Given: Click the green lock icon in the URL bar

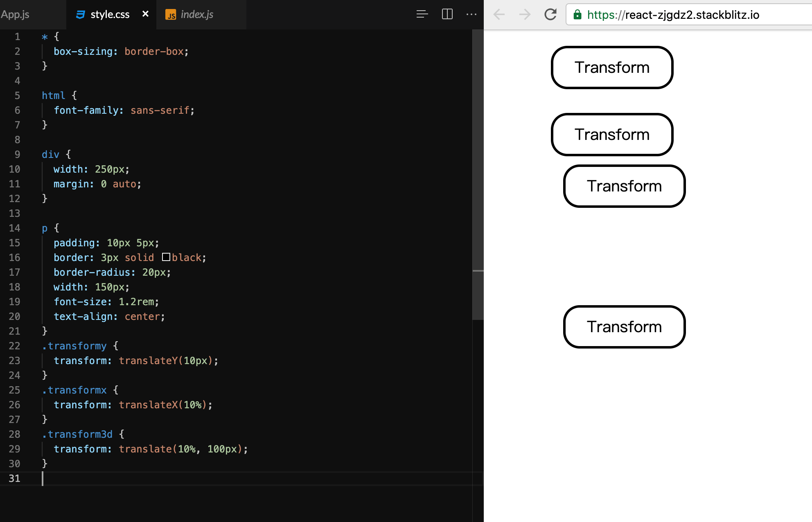Looking at the screenshot, I should tap(577, 15).
